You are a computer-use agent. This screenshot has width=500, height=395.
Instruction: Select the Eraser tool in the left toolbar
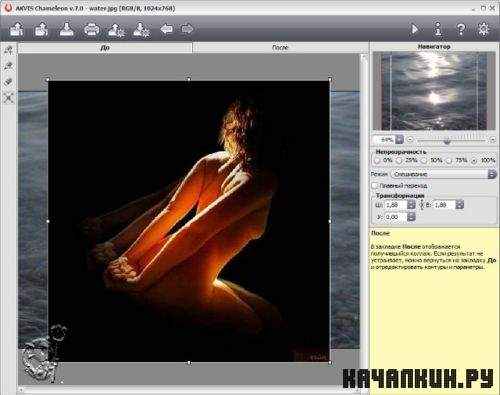pos(9,82)
